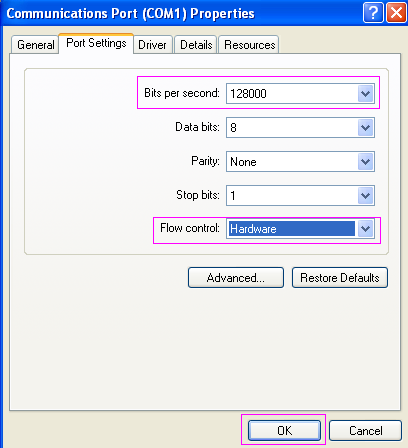Confirm the settings with the OK button

pos(284,430)
